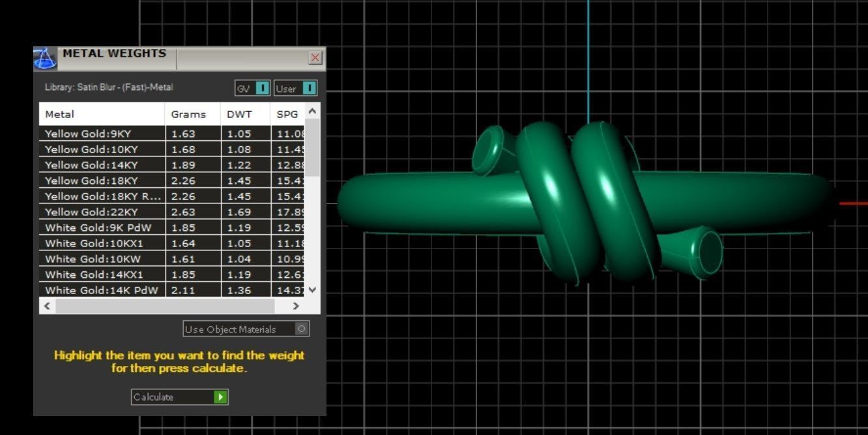
Task: Enable Use Object Materials option
Action: click(246, 329)
